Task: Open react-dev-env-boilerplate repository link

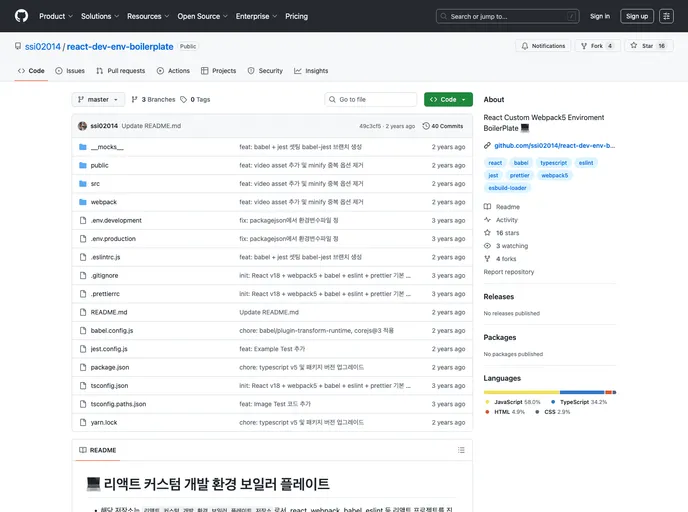Action: 120,47
